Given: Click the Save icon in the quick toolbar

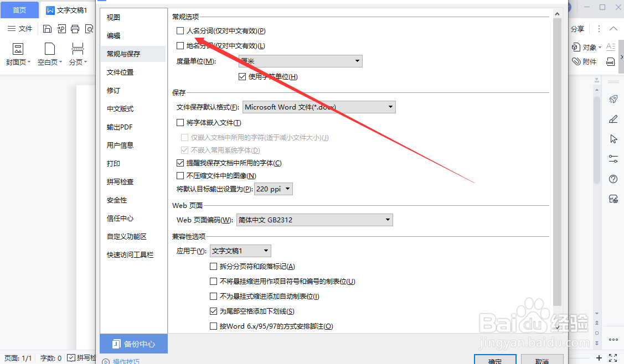Looking at the screenshot, I should coord(48,29).
